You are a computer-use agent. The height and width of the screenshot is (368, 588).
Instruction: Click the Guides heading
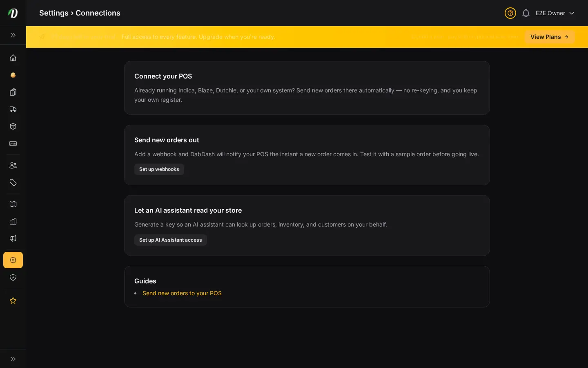[x=145, y=281]
